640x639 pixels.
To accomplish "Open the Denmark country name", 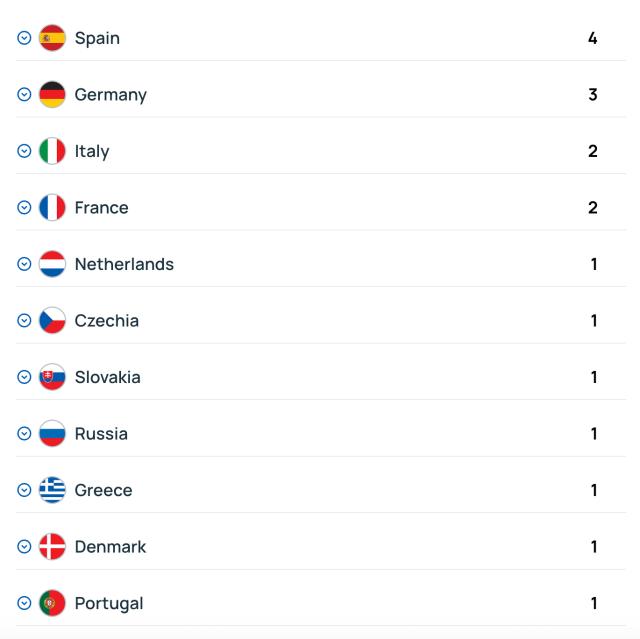I will (x=110, y=547).
